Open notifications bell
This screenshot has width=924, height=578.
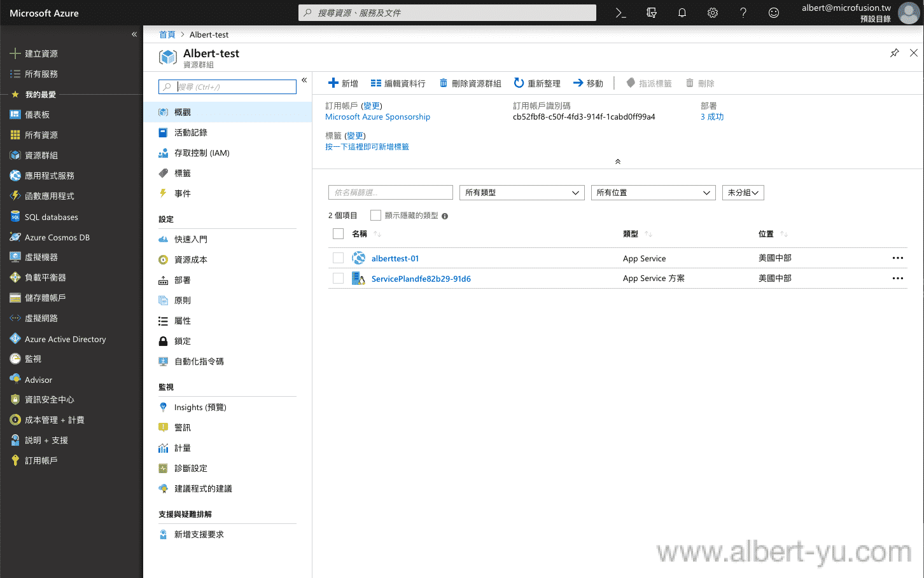click(x=682, y=13)
